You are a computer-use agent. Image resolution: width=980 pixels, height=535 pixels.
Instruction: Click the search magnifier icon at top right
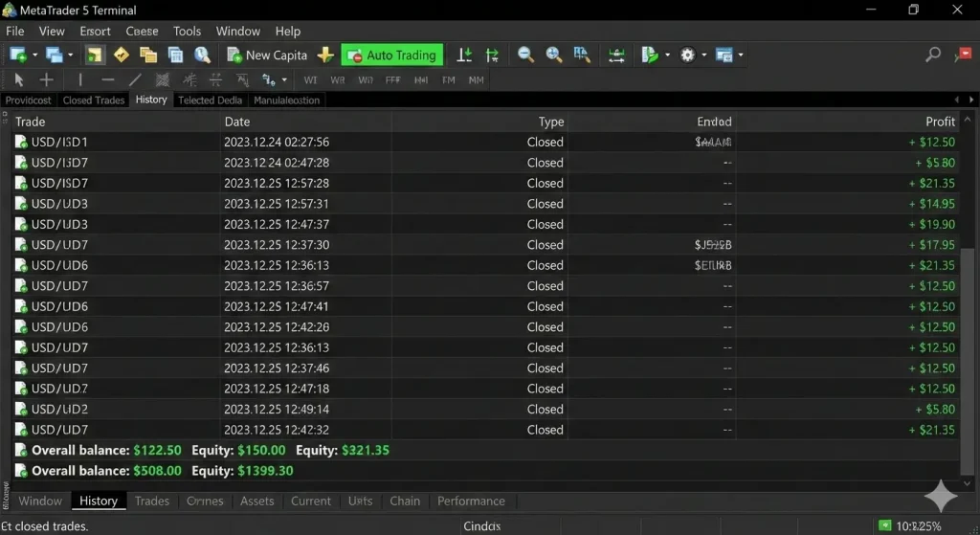pos(933,55)
